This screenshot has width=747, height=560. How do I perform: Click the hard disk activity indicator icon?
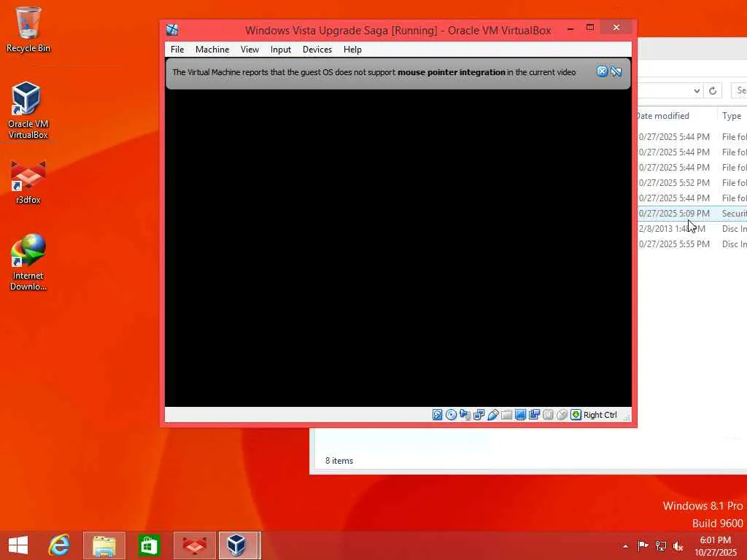coord(438,415)
